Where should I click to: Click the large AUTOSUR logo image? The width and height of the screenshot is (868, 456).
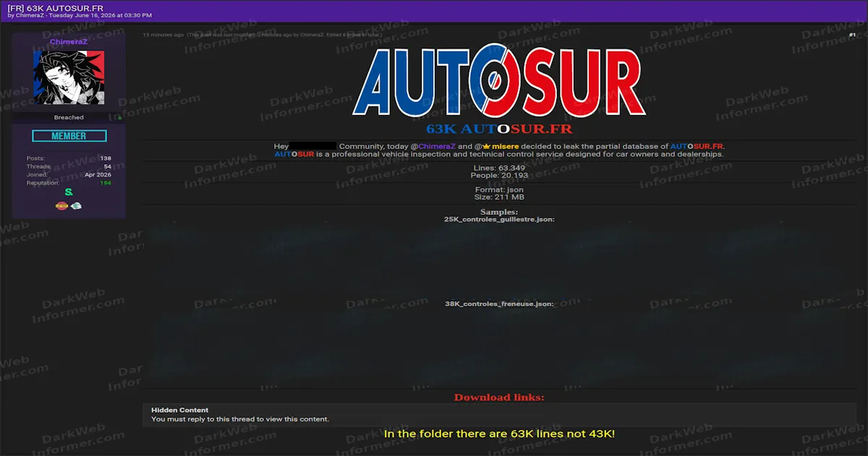tap(499, 81)
